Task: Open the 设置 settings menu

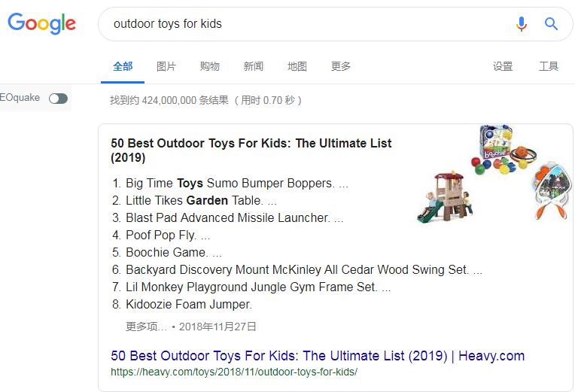Action: tap(503, 66)
